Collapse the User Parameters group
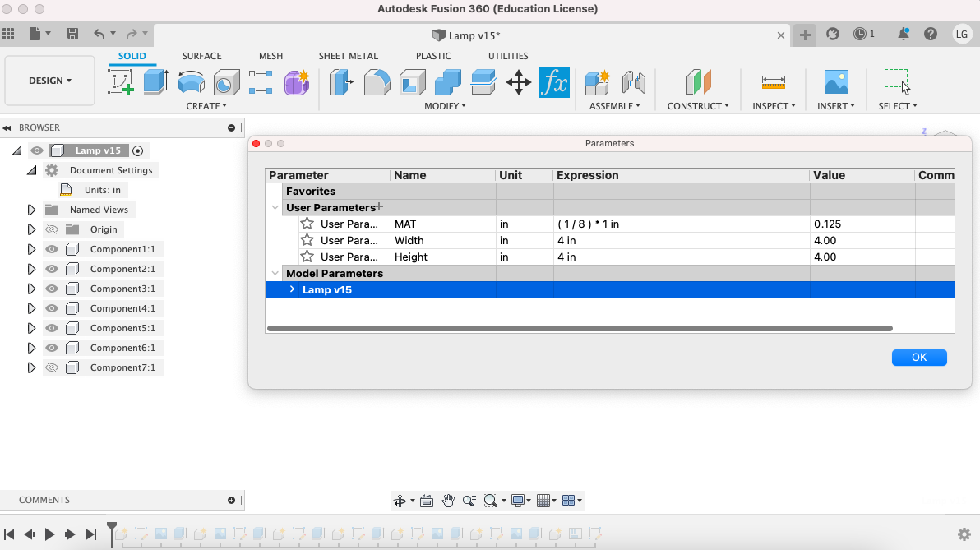Screen dimensions: 980x550 [x=275, y=207]
